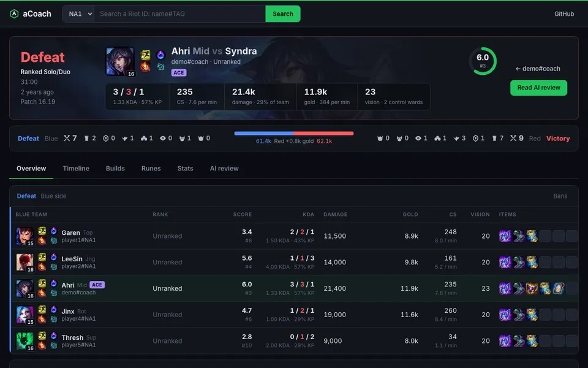Image resolution: width=588 pixels, height=368 pixels.
Task: Open the NA1 region dropdown
Action: [x=78, y=14]
